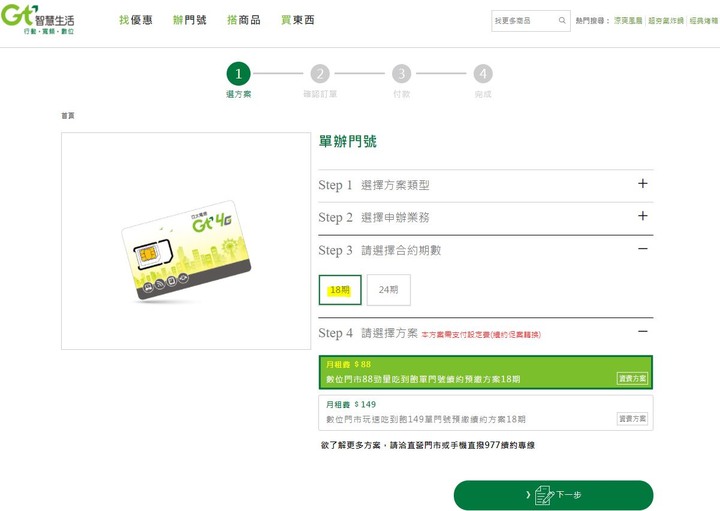Select the 月租費 $88 plan
The width and height of the screenshot is (720, 511).
tap(485, 372)
